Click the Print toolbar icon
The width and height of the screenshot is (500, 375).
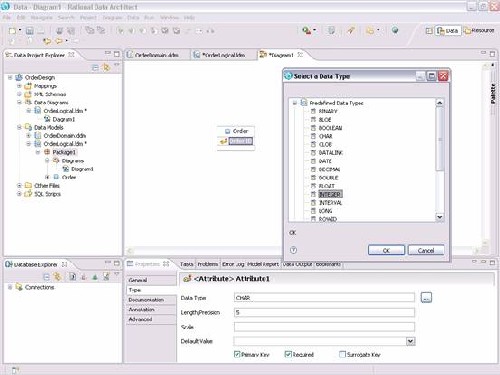click(59, 31)
